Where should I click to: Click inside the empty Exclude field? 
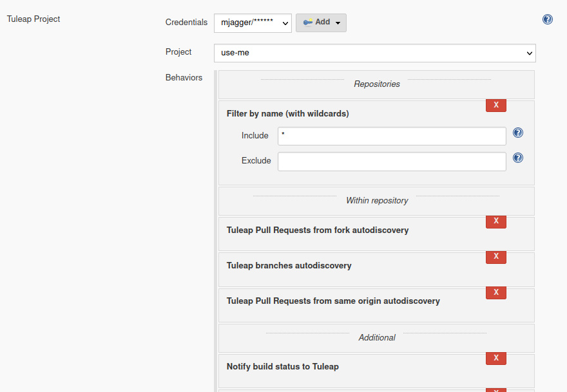[391, 161]
